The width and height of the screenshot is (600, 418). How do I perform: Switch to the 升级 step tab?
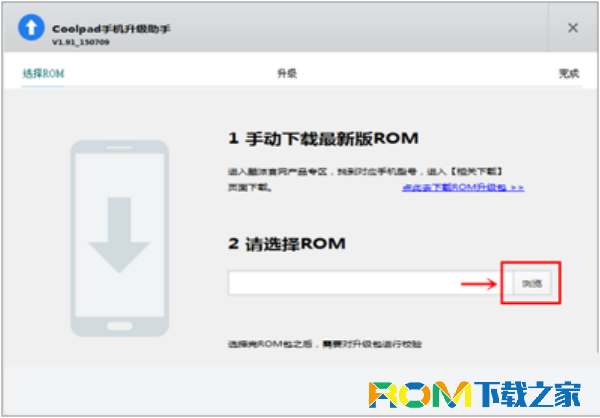(x=287, y=73)
